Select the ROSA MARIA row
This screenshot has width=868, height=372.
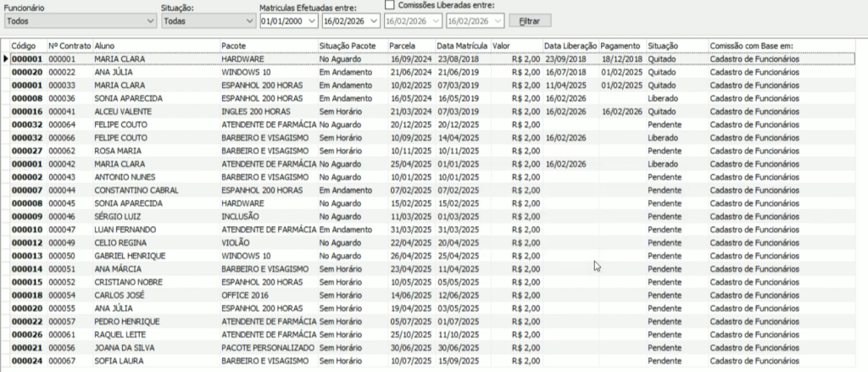click(432, 151)
